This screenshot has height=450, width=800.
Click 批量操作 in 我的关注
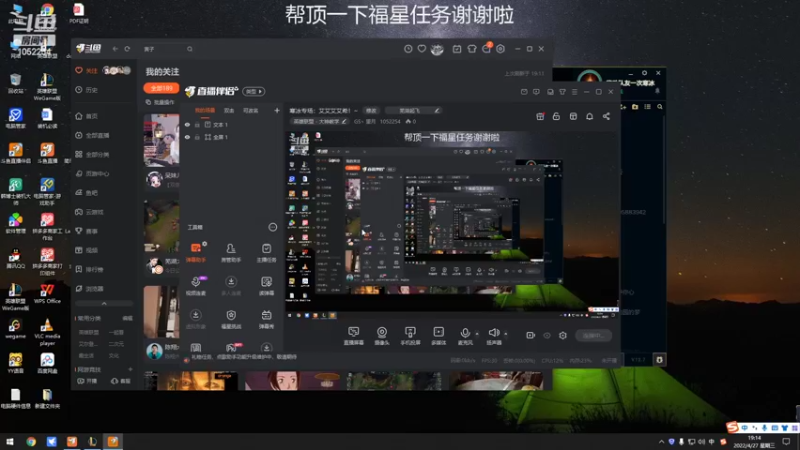160,102
